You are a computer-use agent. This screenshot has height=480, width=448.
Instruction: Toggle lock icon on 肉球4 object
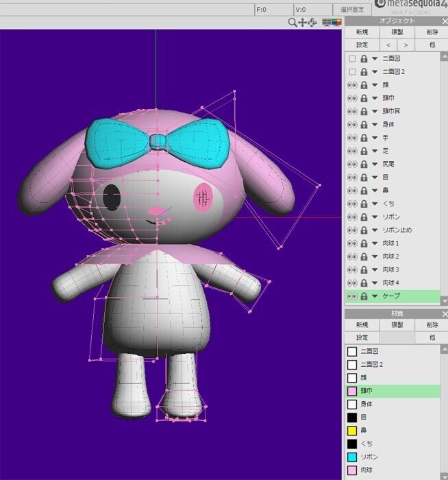364,283
